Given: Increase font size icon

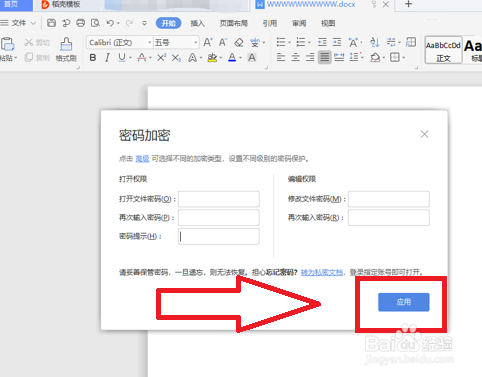Looking at the screenshot, I should (207, 42).
